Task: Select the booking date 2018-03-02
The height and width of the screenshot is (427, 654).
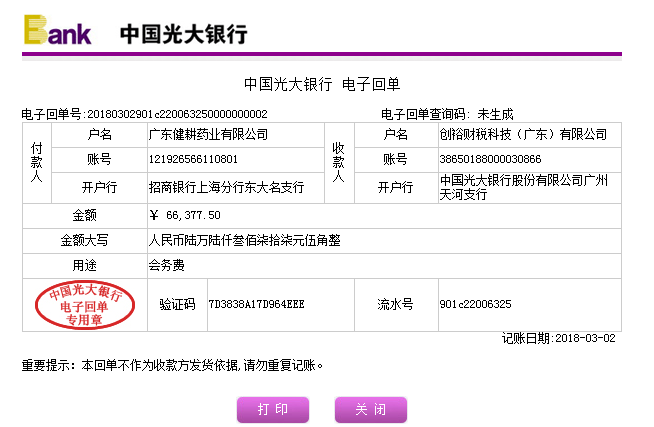Action: (x=586, y=338)
